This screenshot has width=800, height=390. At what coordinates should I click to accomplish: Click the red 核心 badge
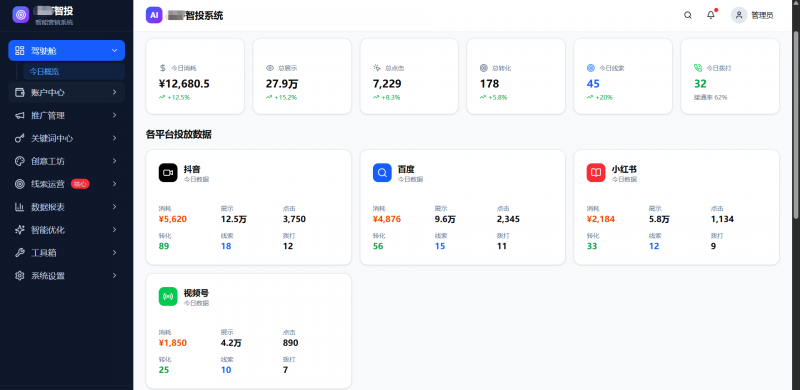[80, 184]
